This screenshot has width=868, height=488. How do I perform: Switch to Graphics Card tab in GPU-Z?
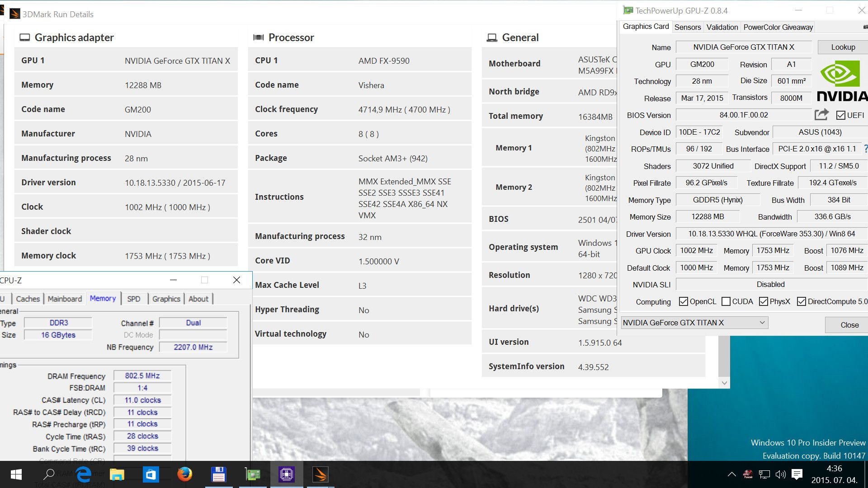click(x=646, y=27)
